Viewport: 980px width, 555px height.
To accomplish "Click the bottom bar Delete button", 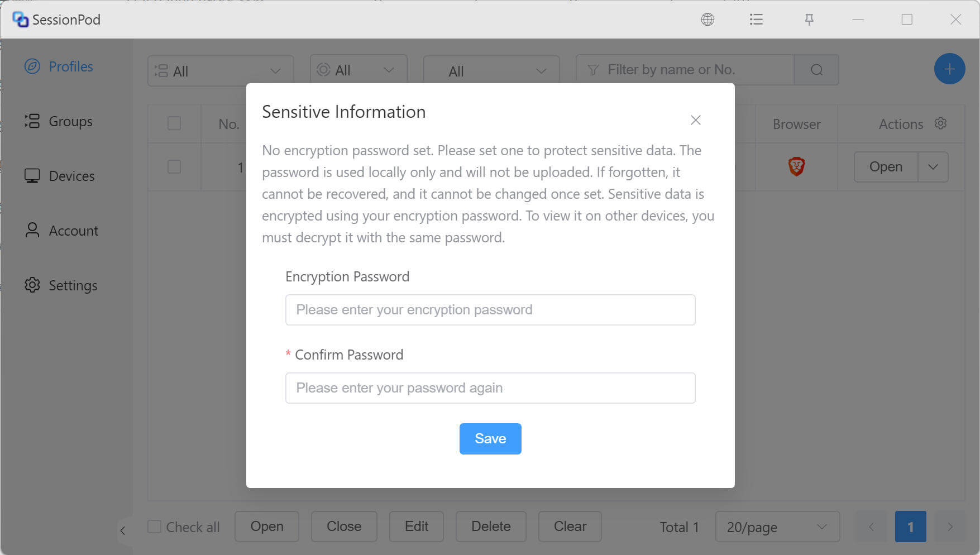I will 491,527.
